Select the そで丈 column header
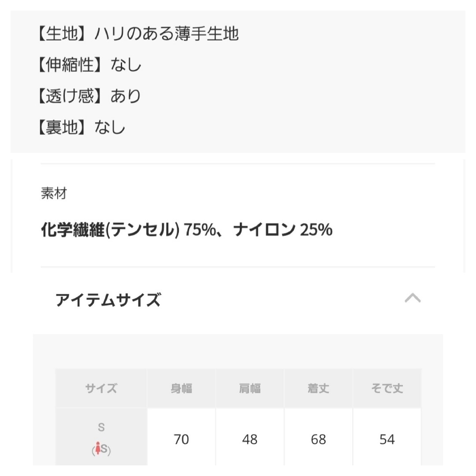 click(x=387, y=388)
